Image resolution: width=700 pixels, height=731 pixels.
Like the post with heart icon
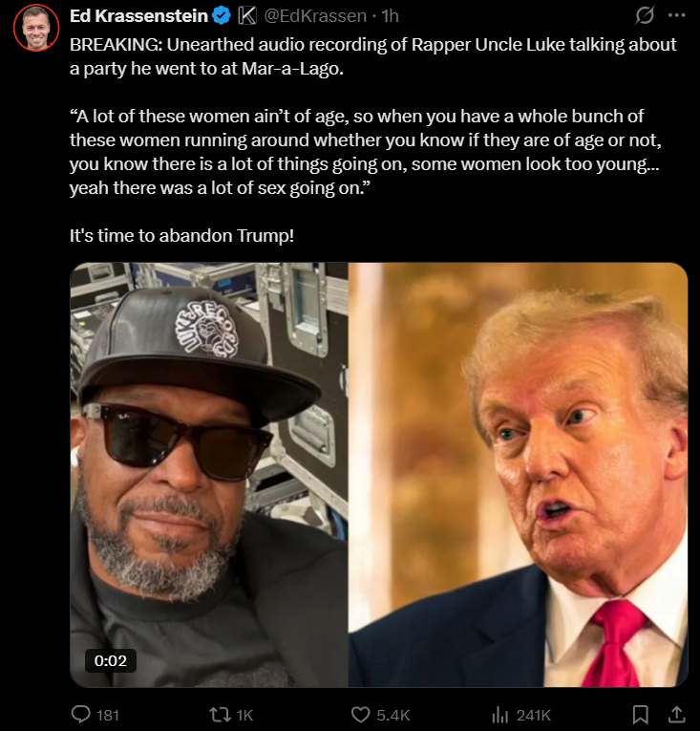(360, 714)
